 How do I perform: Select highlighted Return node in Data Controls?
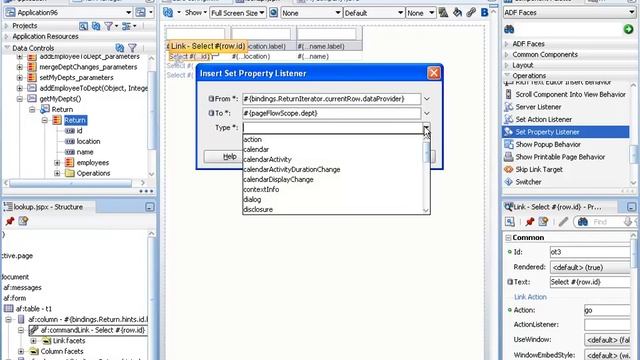[75, 120]
